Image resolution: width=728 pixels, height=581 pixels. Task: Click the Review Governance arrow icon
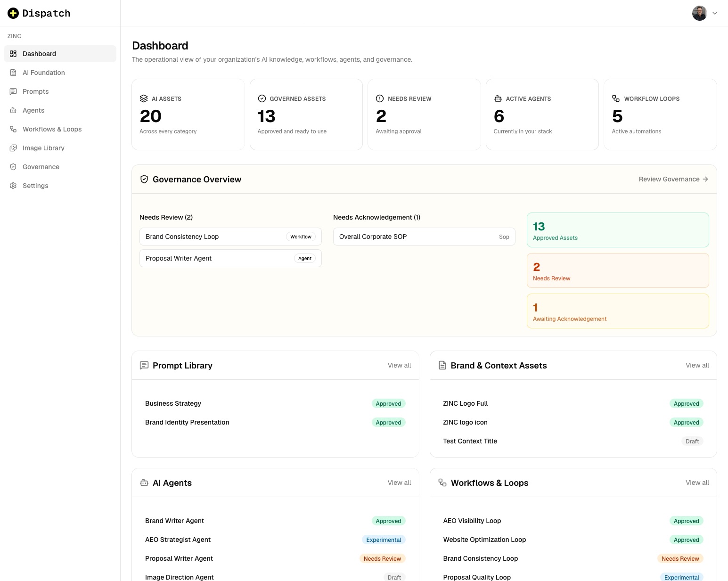pos(705,179)
